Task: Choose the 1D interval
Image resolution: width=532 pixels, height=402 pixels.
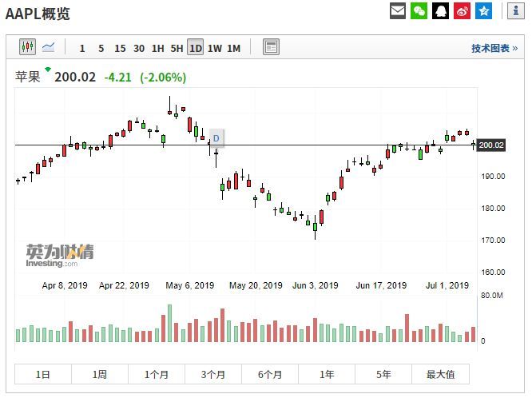Action: (196, 47)
